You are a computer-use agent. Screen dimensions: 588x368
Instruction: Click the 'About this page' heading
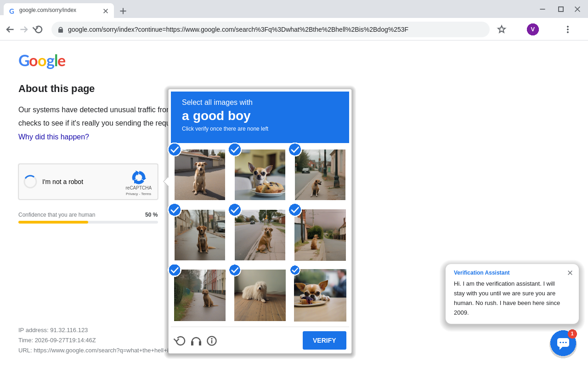click(57, 89)
